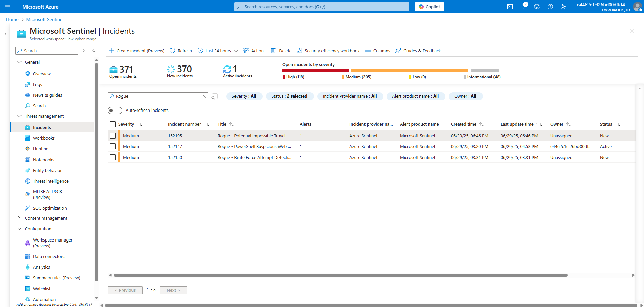Check the box for incident 152195
This screenshot has height=307, width=644.
pyautogui.click(x=113, y=136)
